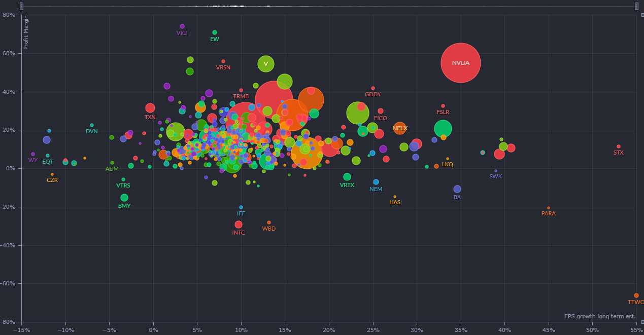Select the green V bubble
Screen dimensions: 644x335
click(265, 64)
